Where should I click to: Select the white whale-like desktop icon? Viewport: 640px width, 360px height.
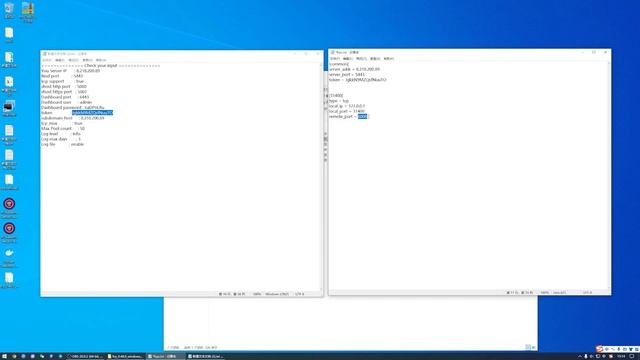pyautogui.click(x=9, y=256)
